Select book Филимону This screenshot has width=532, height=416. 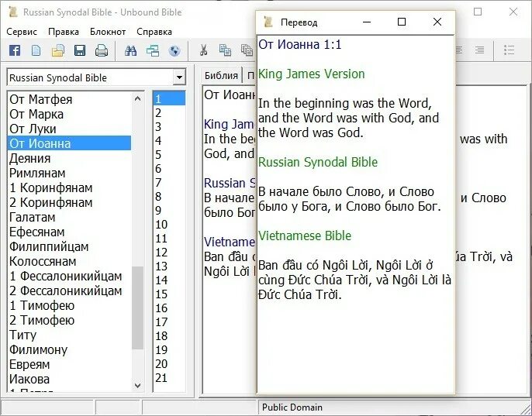point(69,349)
